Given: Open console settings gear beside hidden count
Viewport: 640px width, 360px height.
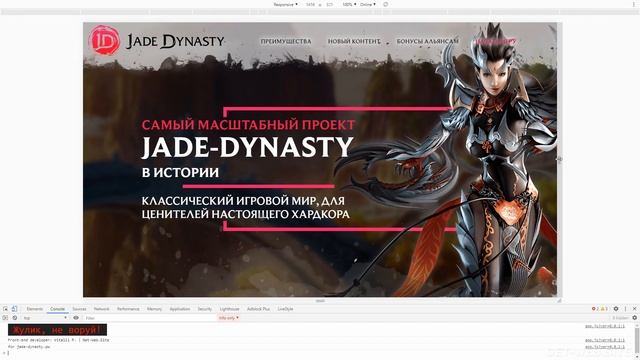Looking at the screenshot, I should click(635, 318).
